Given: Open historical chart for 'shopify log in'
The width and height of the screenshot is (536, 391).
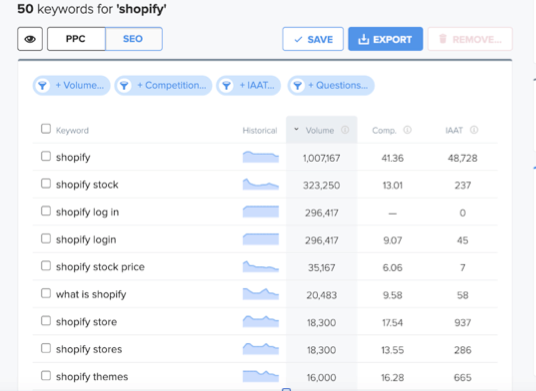Looking at the screenshot, I should coord(261,212).
